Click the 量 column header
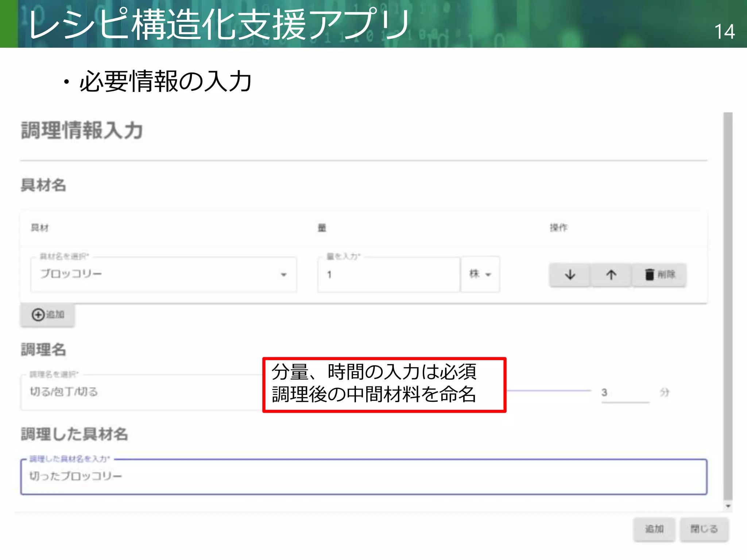 pyautogui.click(x=322, y=228)
